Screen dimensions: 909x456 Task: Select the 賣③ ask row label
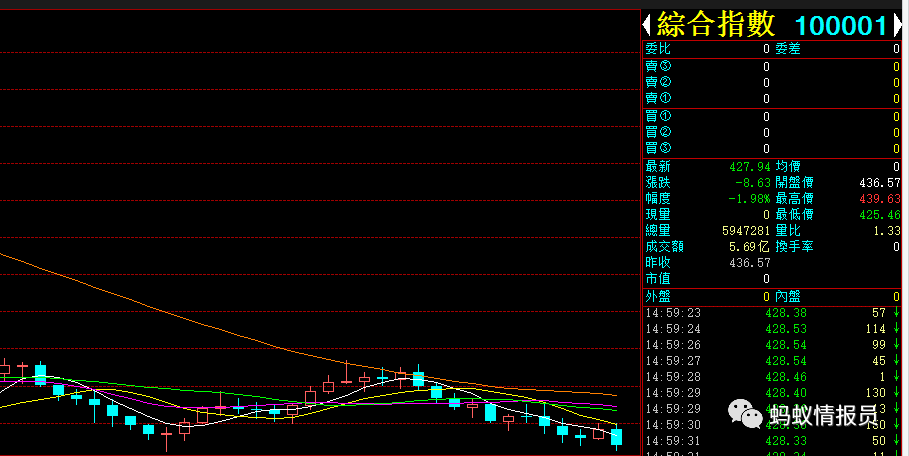click(658, 66)
